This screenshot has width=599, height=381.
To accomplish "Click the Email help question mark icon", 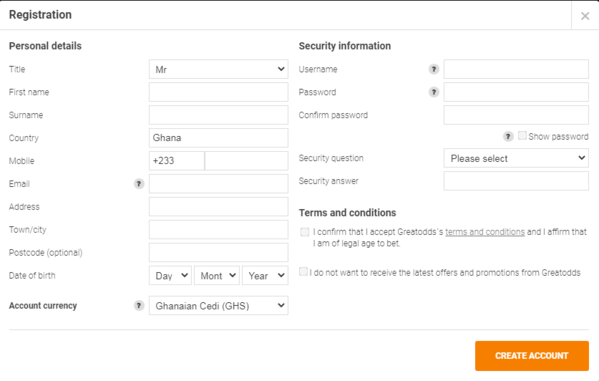I will 139,184.
